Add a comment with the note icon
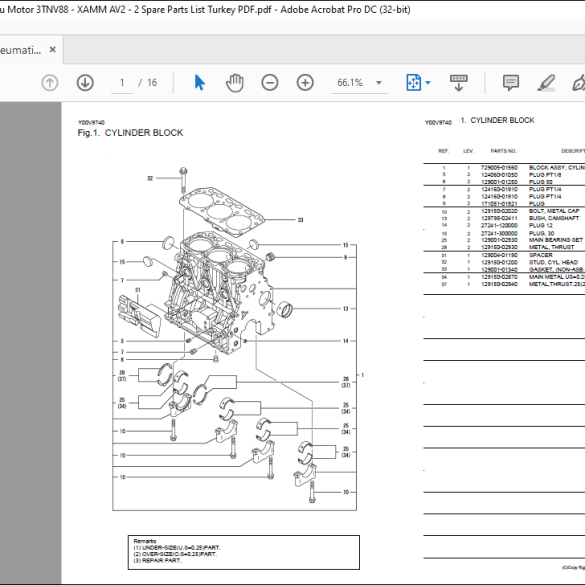585x585 pixels. click(511, 82)
